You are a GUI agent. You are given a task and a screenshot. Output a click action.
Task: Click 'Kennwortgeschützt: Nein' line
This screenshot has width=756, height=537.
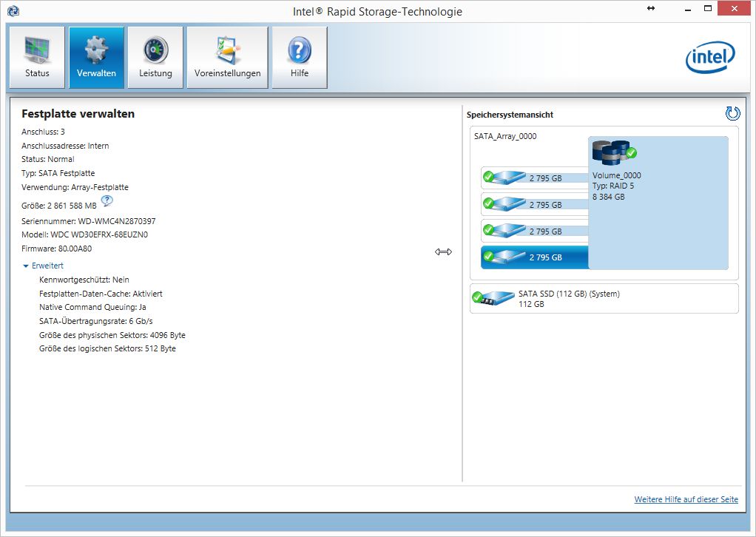pyautogui.click(x=84, y=280)
